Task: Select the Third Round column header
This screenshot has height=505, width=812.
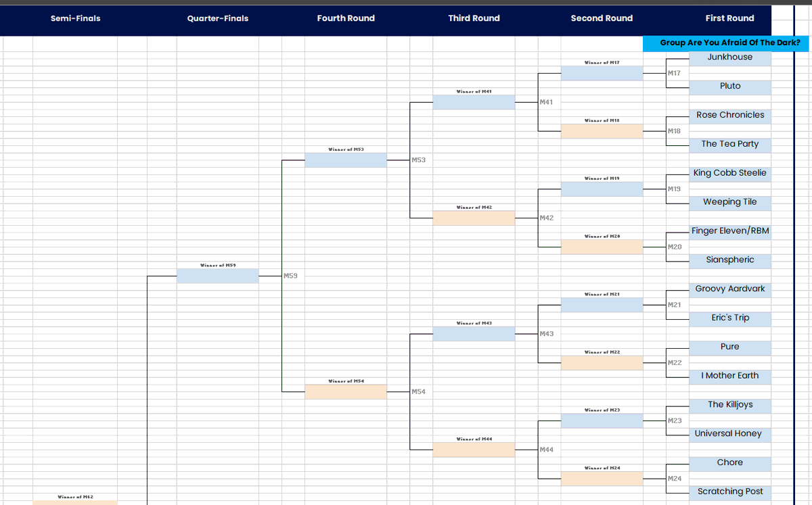Action: 474,18
